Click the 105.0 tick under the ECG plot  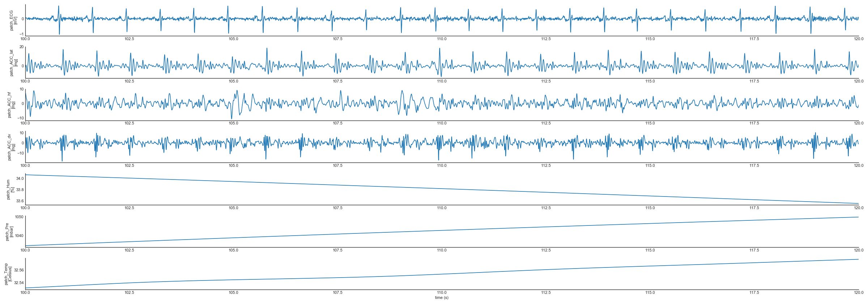[x=233, y=39]
